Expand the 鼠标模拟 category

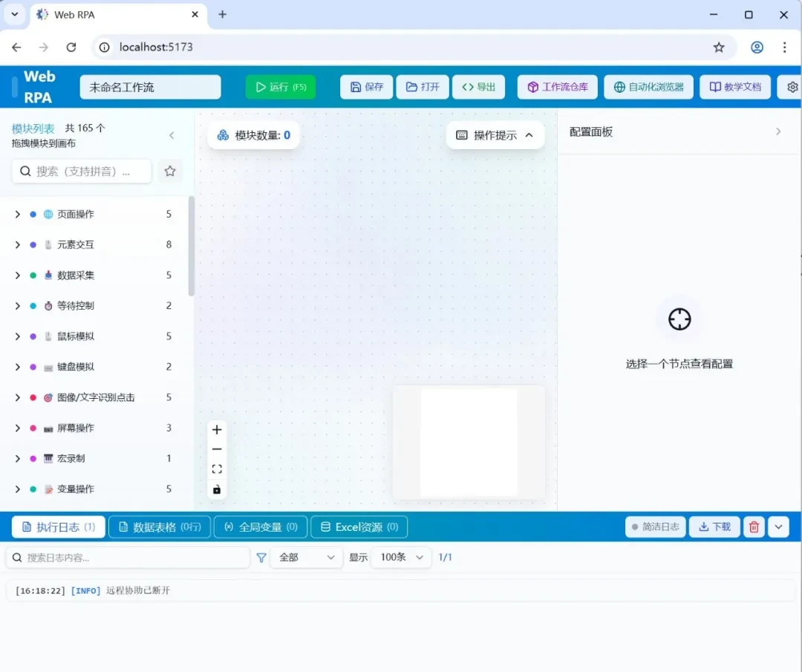tap(17, 336)
